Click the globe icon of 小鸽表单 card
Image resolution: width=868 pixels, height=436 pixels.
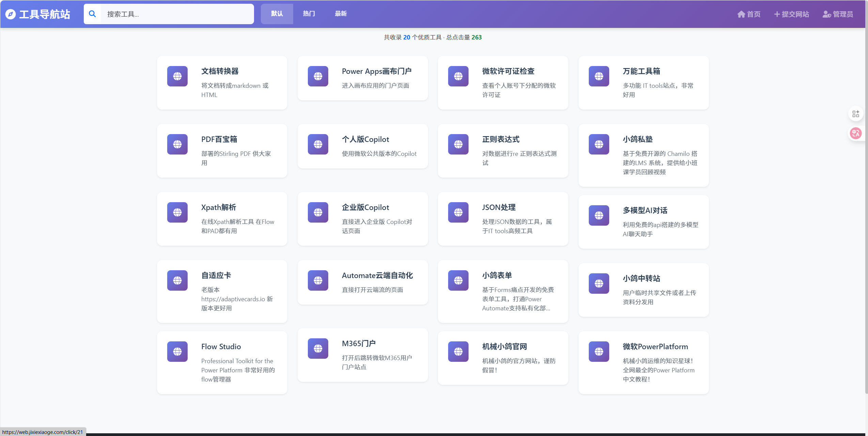click(x=458, y=280)
